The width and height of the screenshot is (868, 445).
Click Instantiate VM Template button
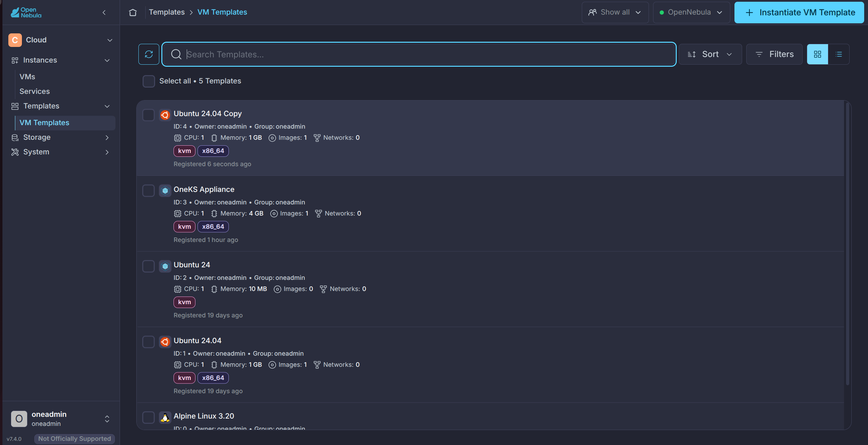point(799,13)
